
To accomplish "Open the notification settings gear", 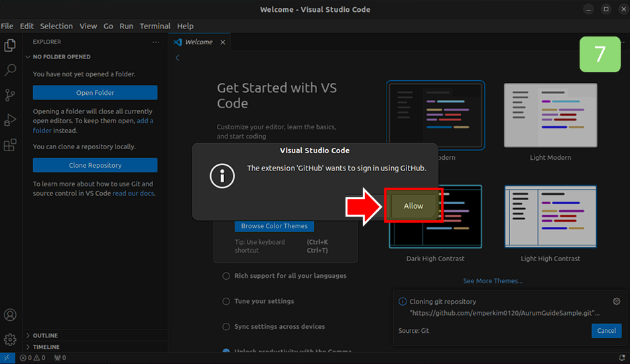I will [616, 301].
